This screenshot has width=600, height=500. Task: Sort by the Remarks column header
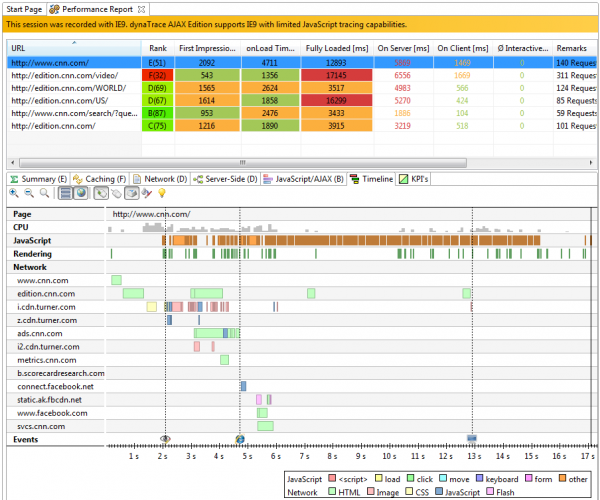[575, 48]
